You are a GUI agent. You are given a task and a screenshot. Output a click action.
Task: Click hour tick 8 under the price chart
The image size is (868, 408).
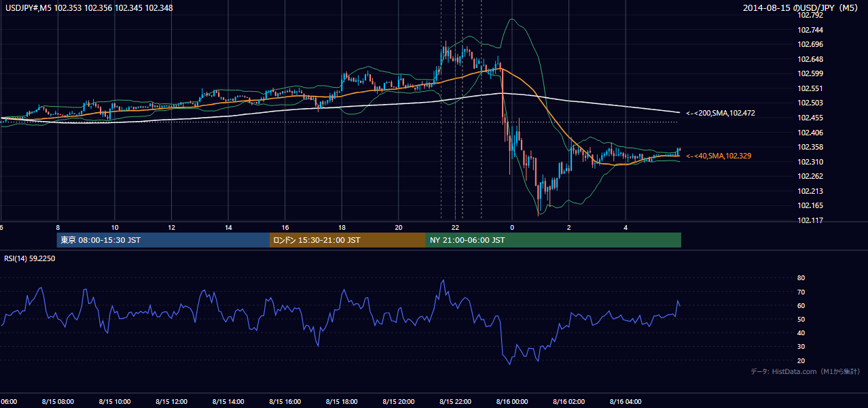click(58, 227)
